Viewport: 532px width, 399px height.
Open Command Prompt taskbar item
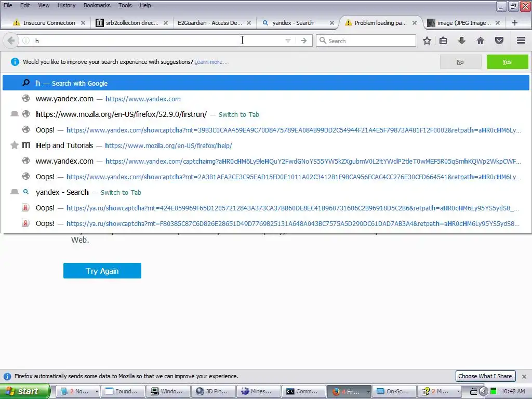tap(303, 392)
